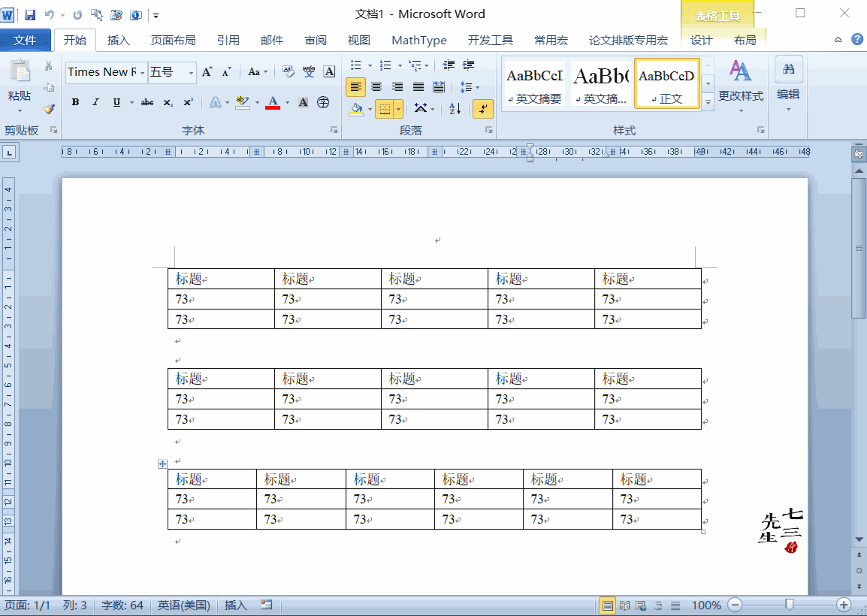
Task: Toggle Character Shading button
Action: click(303, 102)
